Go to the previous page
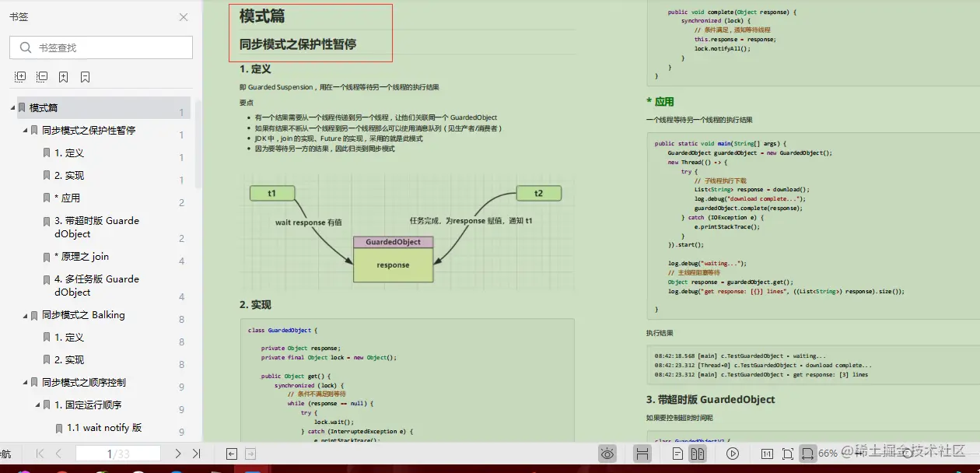Screen dimensions: 980x473 [x=59, y=454]
